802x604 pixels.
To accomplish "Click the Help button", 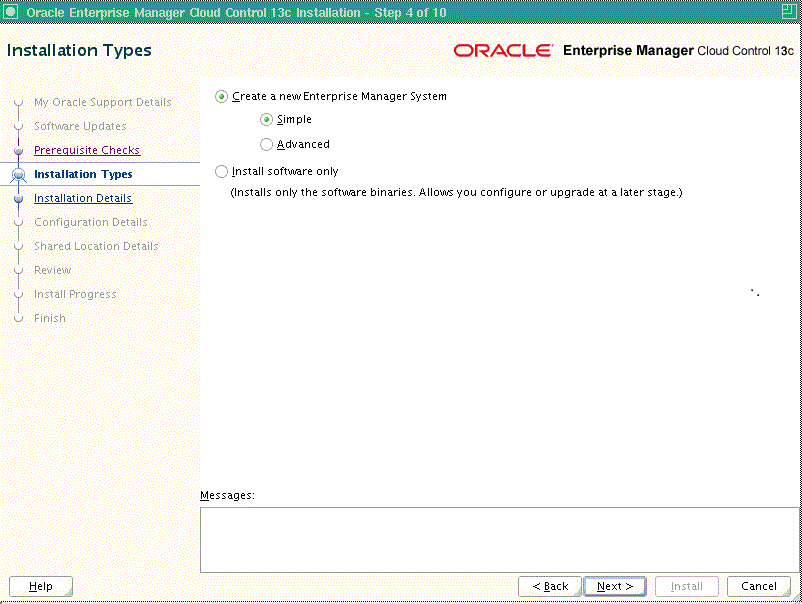I will point(41,586).
